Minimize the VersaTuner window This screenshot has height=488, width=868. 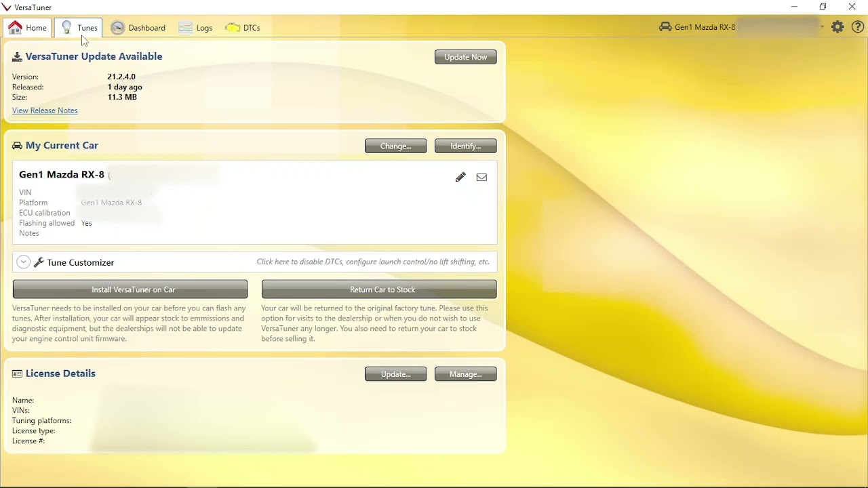pos(794,7)
